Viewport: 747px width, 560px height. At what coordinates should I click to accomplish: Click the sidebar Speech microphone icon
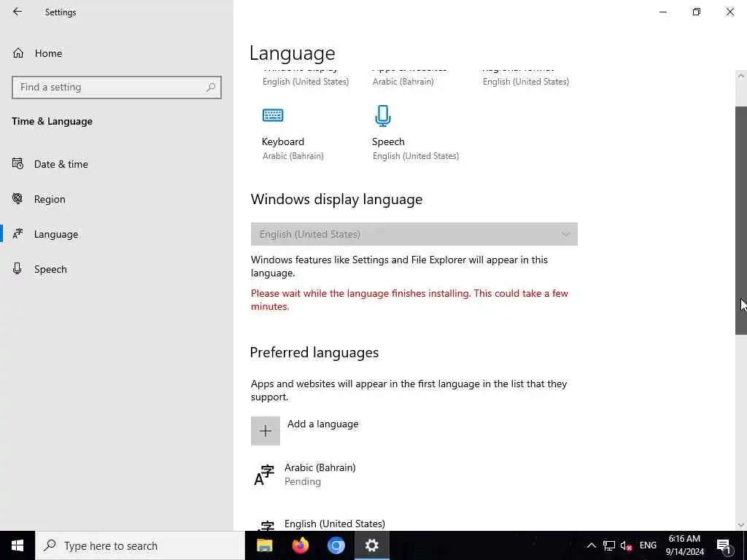point(18,268)
